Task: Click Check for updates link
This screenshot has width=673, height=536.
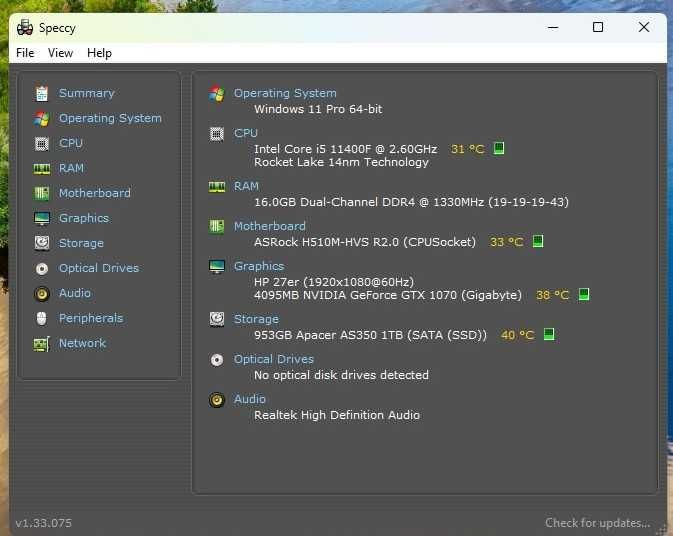Action: coord(597,523)
